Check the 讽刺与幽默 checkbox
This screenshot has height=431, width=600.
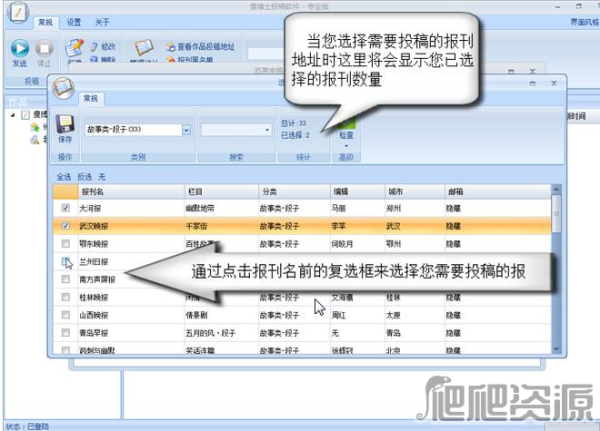(x=65, y=350)
